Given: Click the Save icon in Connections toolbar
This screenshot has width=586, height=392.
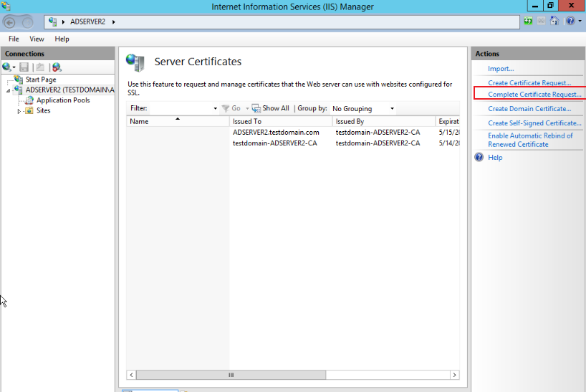Looking at the screenshot, I should coord(24,67).
